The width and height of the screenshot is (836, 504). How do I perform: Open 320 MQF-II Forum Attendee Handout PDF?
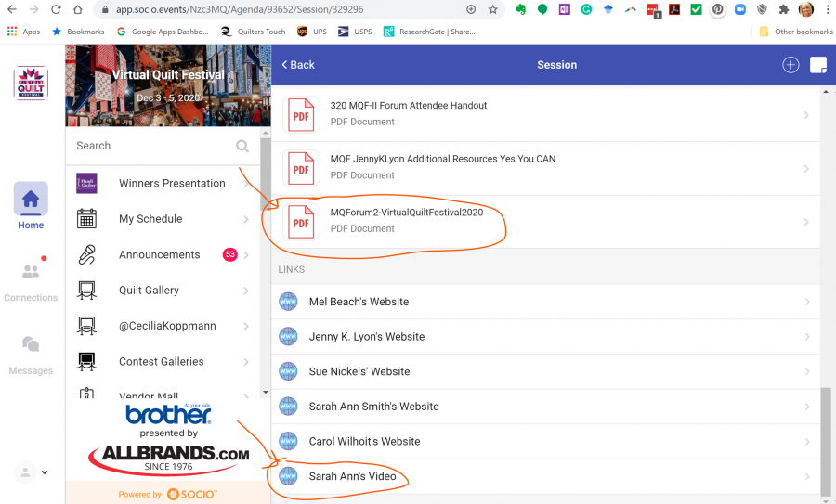pyautogui.click(x=545, y=114)
